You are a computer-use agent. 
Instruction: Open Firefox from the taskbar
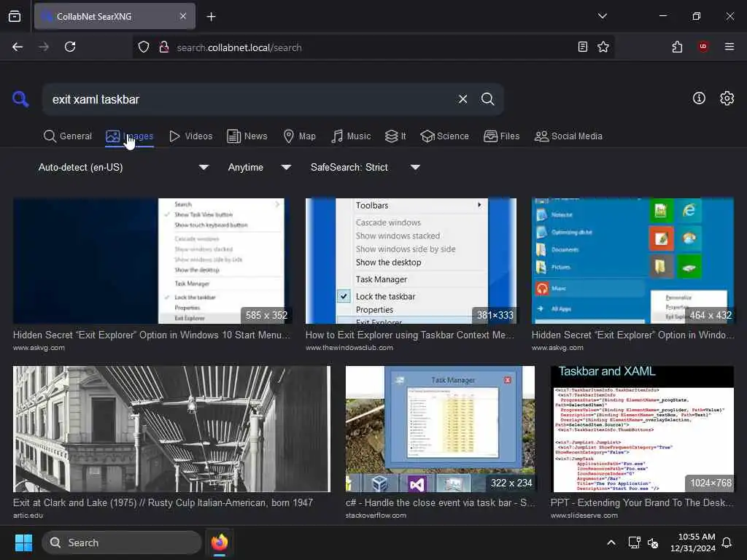point(220,542)
